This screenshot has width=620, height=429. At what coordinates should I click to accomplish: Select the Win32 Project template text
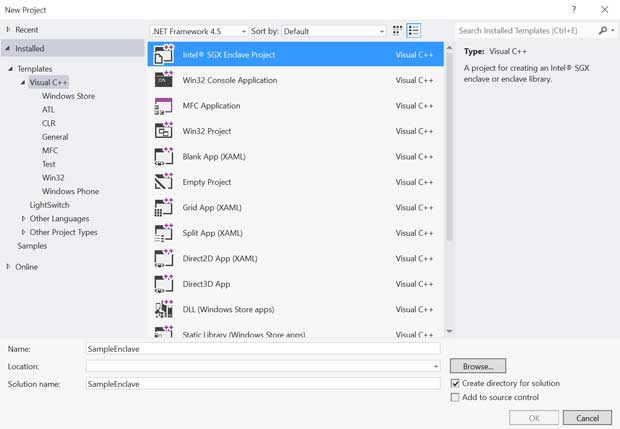(x=206, y=131)
